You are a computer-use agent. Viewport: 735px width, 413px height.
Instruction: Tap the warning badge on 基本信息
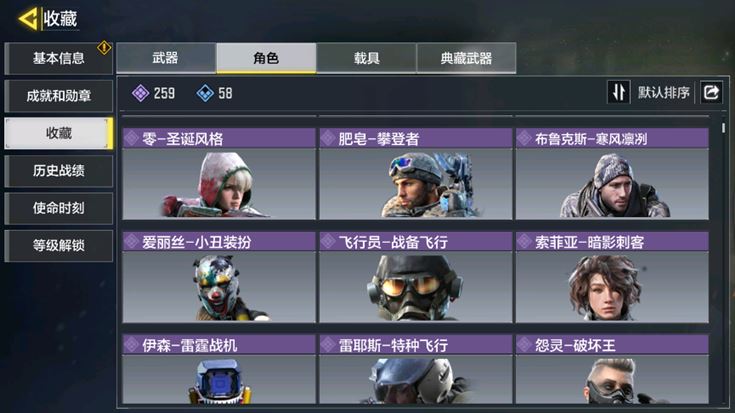point(104,47)
